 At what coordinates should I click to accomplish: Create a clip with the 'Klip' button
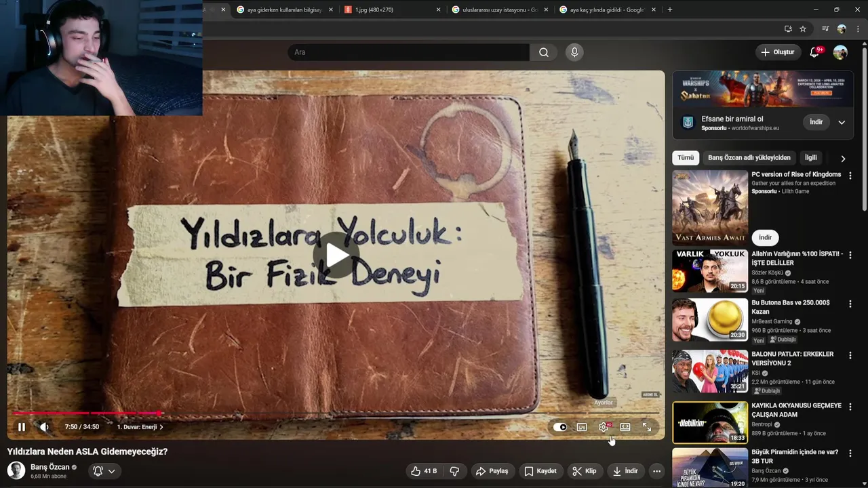tap(585, 471)
